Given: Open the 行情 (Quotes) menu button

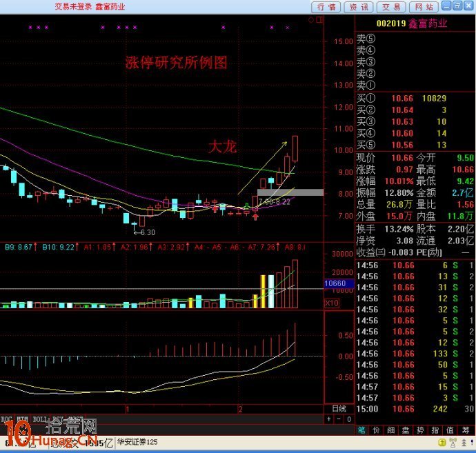Looking at the screenshot, I should 326,7.
